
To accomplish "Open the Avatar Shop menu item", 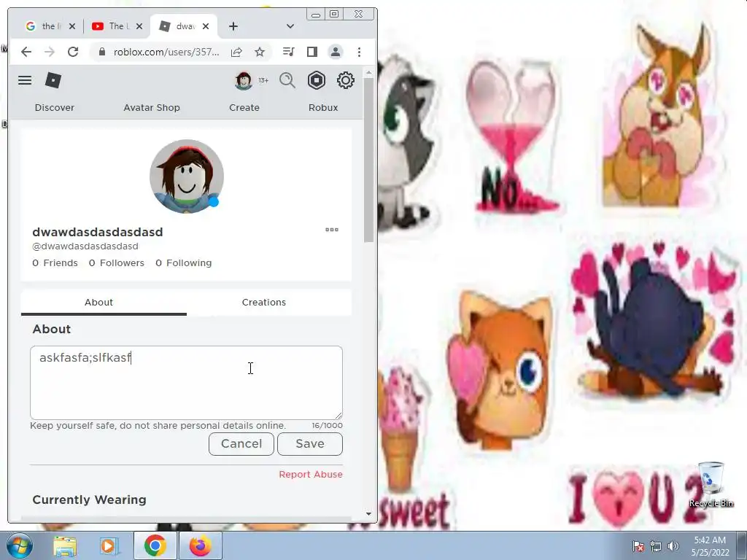I will [x=152, y=108].
